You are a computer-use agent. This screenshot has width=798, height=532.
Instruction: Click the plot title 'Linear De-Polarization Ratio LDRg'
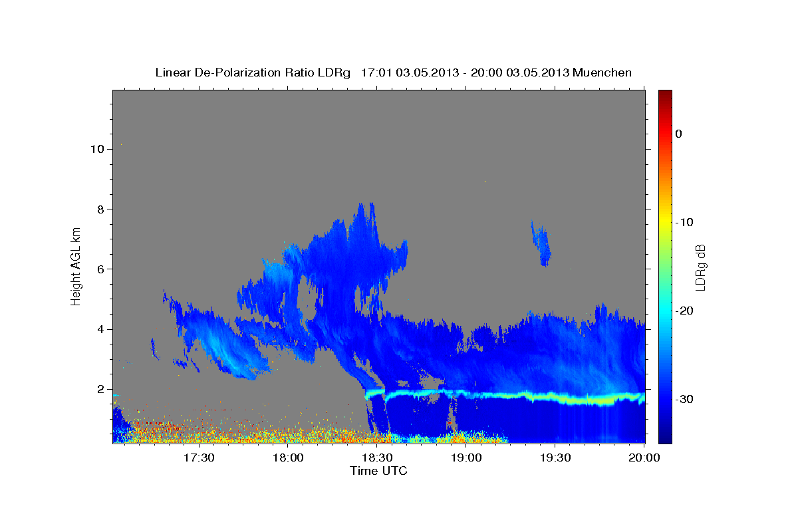(x=252, y=72)
